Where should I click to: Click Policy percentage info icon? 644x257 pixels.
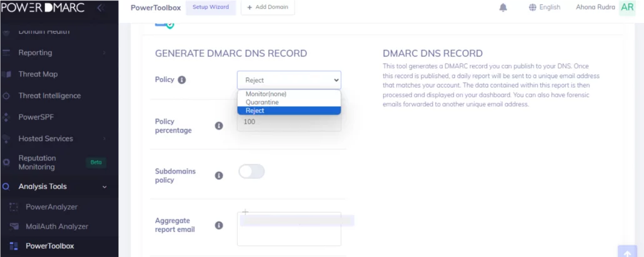pyautogui.click(x=219, y=126)
